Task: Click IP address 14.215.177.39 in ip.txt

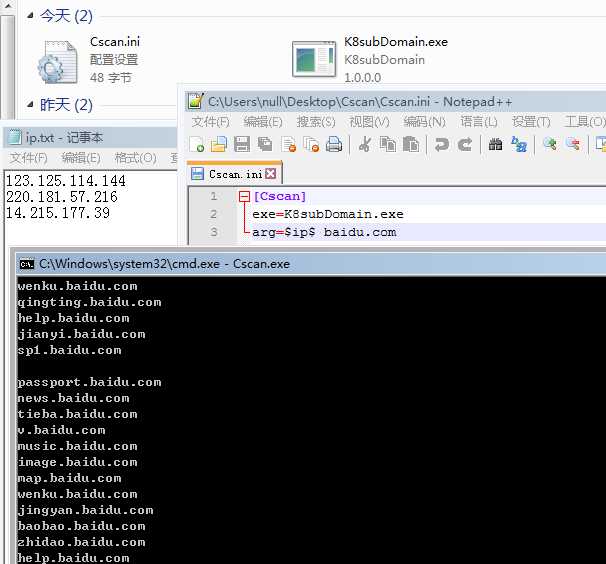Action: (x=58, y=213)
